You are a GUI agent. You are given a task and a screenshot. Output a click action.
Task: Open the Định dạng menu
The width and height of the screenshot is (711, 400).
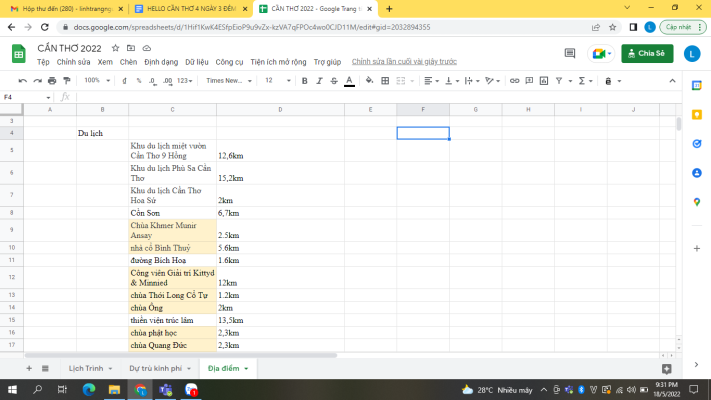161,62
